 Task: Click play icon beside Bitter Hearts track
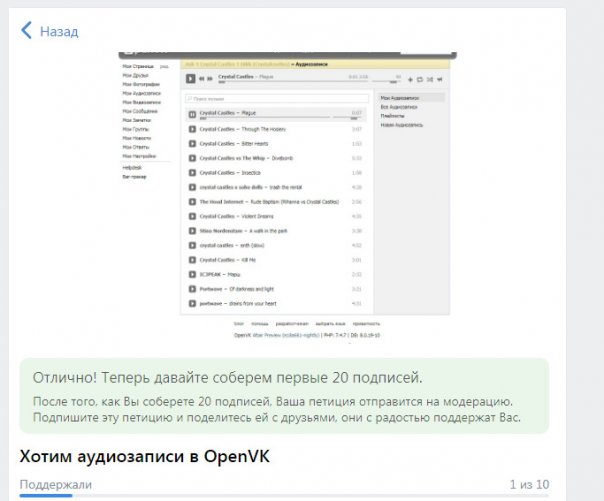click(x=192, y=144)
